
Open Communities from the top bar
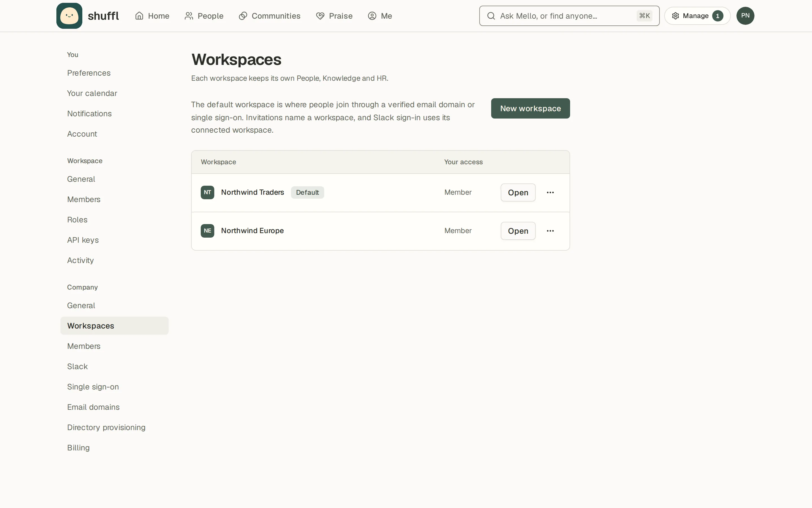(270, 16)
